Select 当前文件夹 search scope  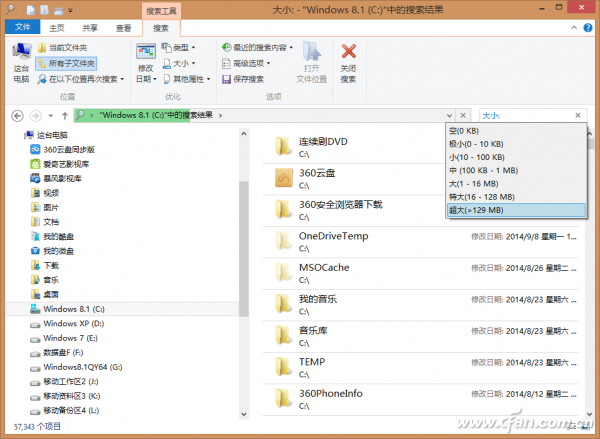pyautogui.click(x=62, y=47)
